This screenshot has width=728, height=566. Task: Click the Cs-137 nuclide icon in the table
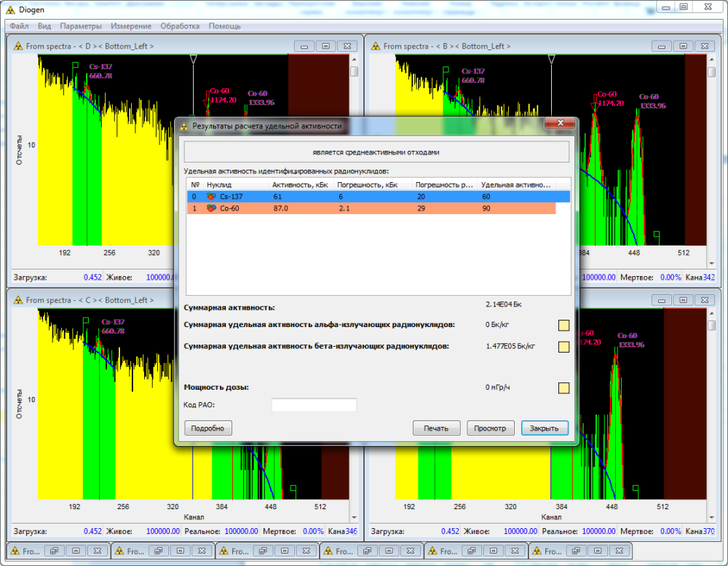[211, 197]
